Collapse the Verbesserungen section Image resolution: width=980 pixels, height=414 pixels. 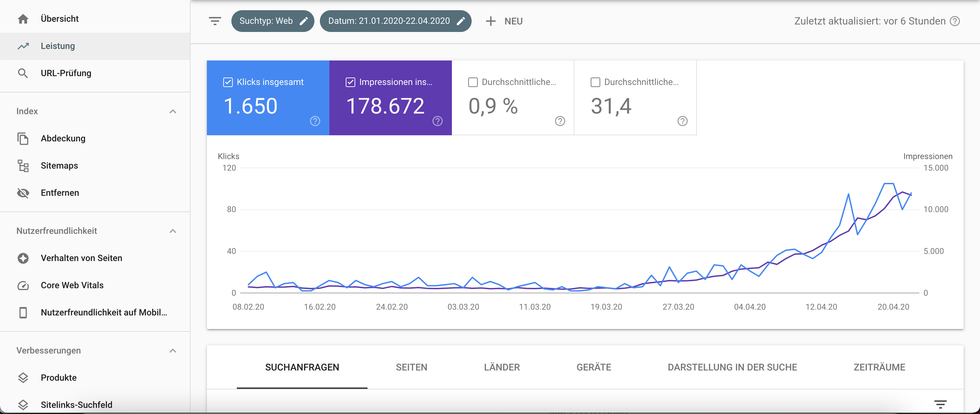pyautogui.click(x=173, y=350)
